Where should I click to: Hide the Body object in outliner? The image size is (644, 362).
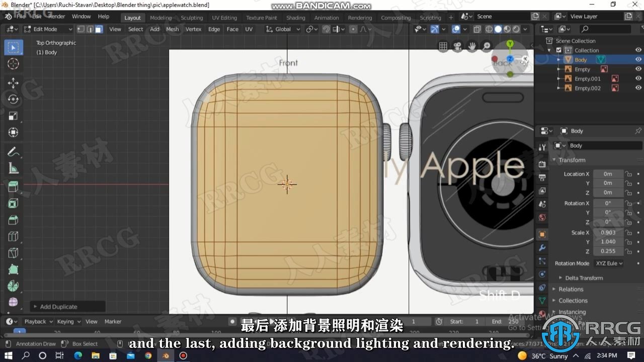point(638,59)
